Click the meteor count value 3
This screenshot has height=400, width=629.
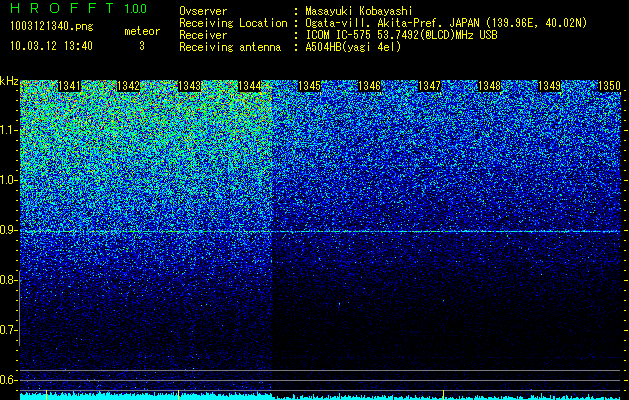142,46
